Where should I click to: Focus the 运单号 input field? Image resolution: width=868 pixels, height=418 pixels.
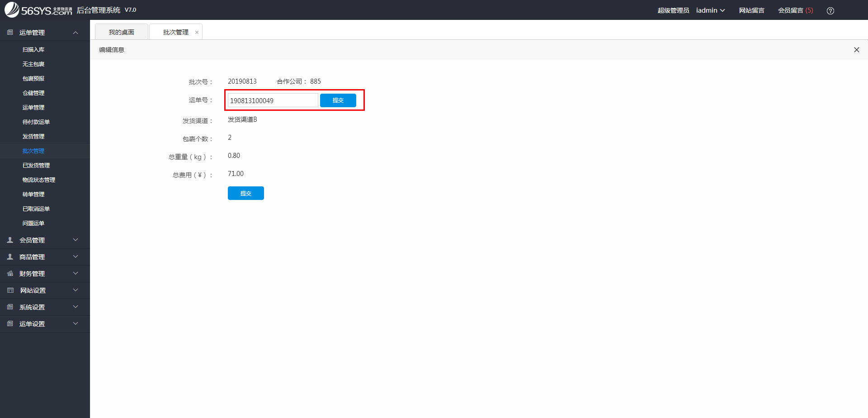(x=273, y=100)
